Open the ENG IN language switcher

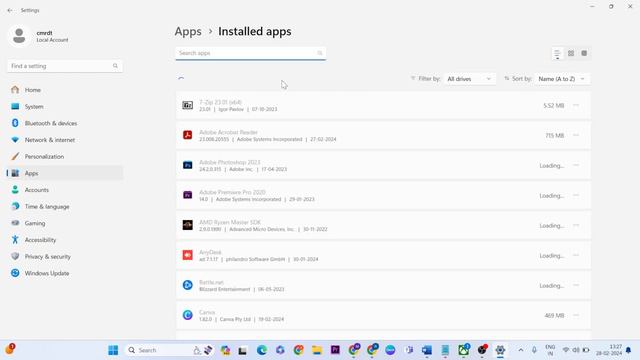[550, 350]
